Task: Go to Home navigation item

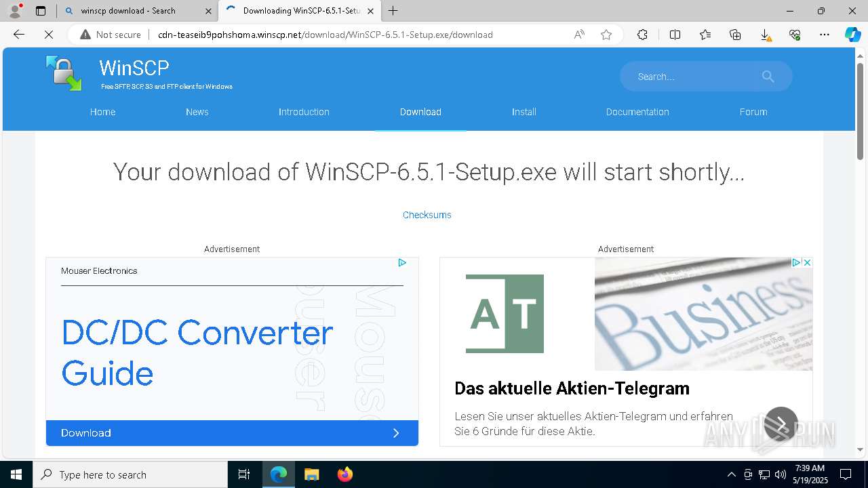Action: (103, 112)
